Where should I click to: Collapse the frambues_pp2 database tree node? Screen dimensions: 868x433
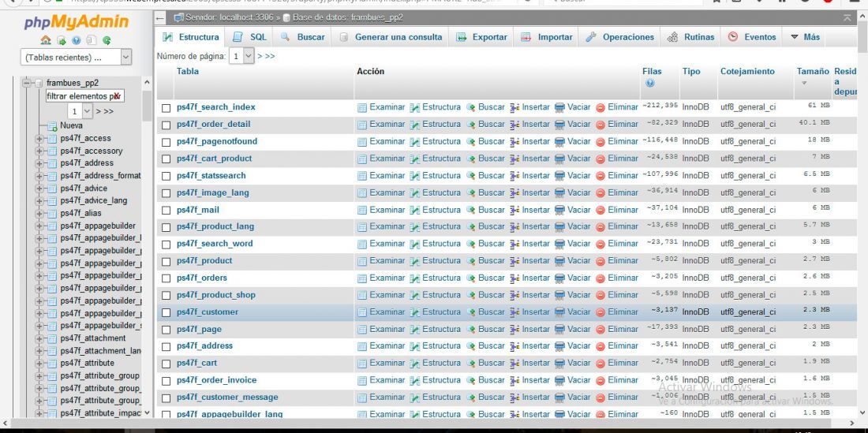point(27,83)
